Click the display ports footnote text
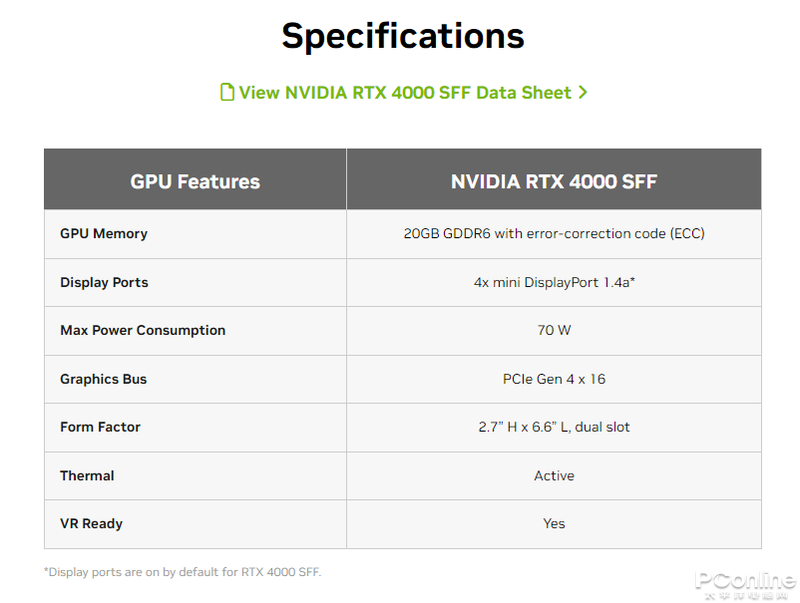This screenshot has width=800, height=603. 183,572
